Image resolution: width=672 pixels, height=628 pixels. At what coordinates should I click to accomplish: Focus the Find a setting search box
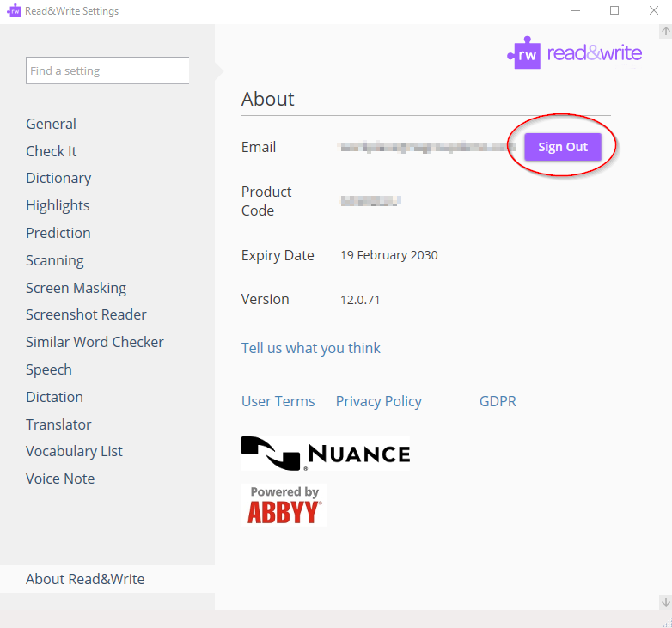click(x=107, y=70)
